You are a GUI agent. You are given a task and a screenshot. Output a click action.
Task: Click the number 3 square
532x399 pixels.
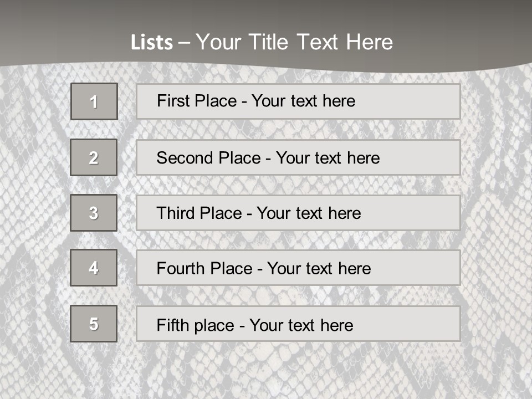[94, 213]
